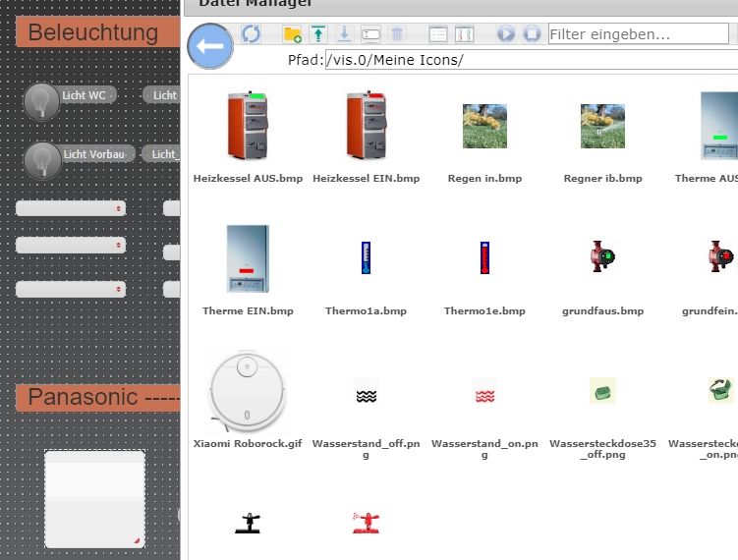
Task: Select Wassersteckdose35_off.png icon
Action: click(603, 391)
